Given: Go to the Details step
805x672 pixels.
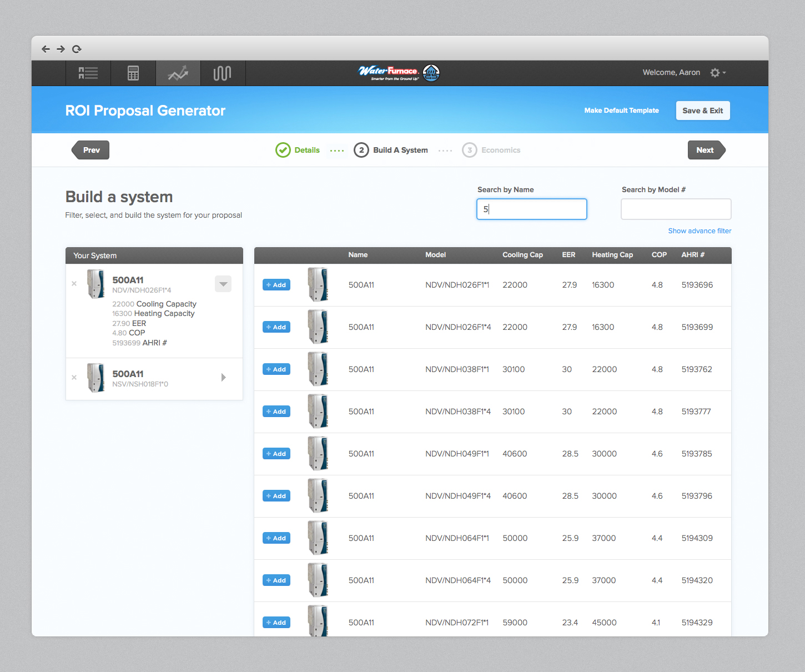Looking at the screenshot, I should click(298, 150).
